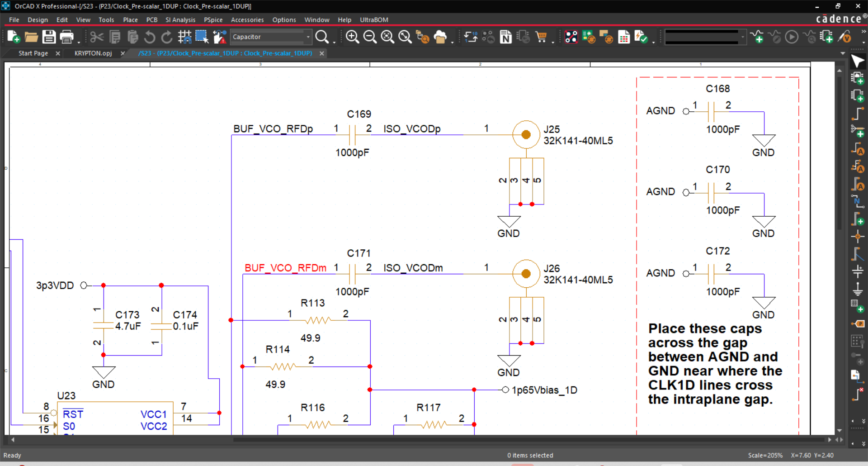This screenshot has width=868, height=466.
Task: Select the BUF_VCO_RFDm net label
Action: coord(285,268)
